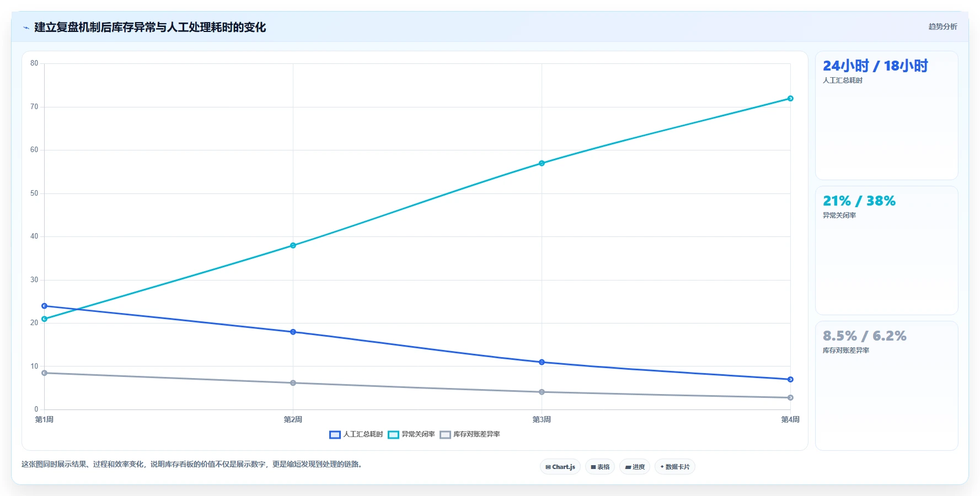Click the 异常关闭率 legend label
Image resolution: width=980 pixels, height=496 pixels.
[x=418, y=434]
